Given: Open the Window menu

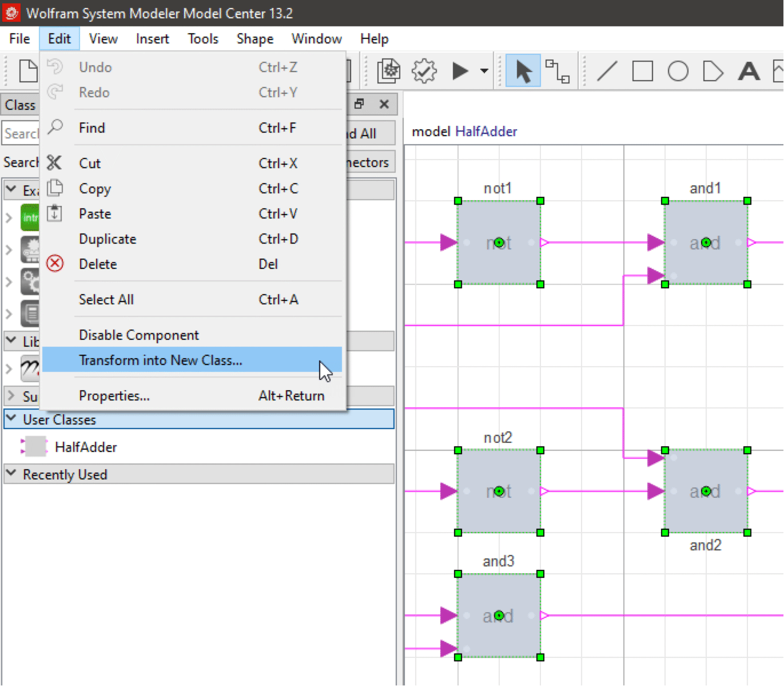Looking at the screenshot, I should coord(317,39).
